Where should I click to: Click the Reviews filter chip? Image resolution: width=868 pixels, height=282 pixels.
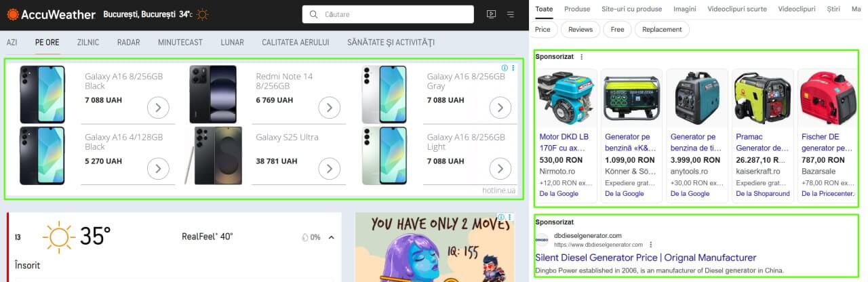(580, 29)
